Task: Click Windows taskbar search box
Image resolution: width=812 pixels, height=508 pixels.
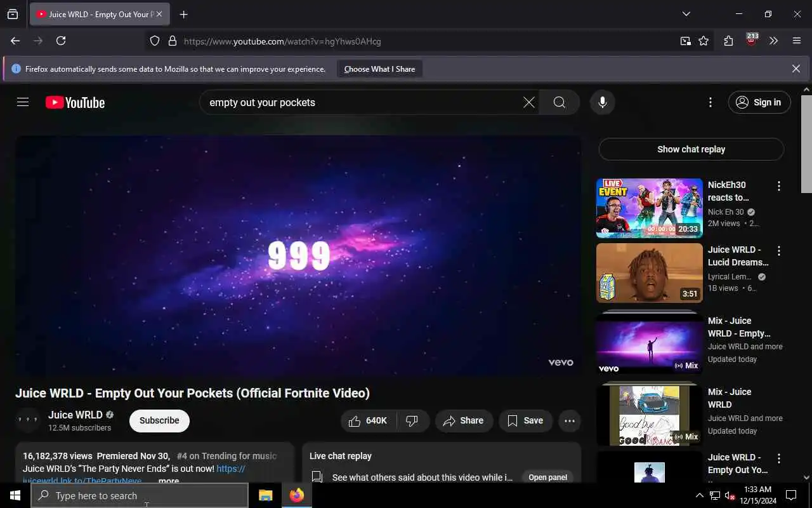Action: (x=140, y=495)
